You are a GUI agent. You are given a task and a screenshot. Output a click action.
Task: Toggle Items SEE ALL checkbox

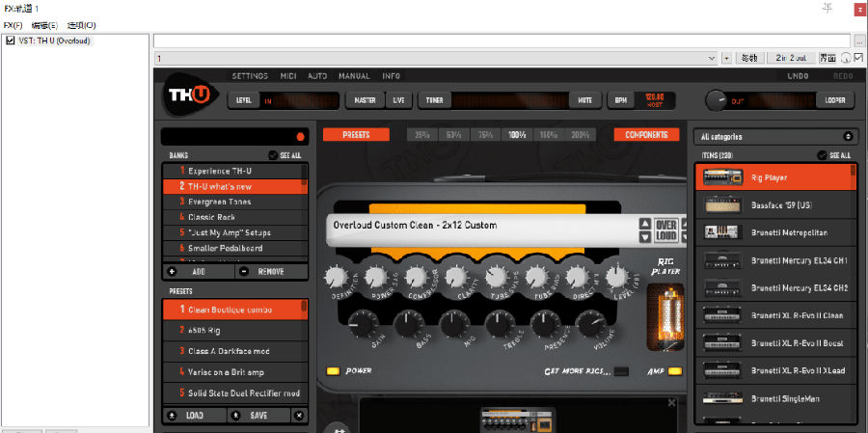822,155
